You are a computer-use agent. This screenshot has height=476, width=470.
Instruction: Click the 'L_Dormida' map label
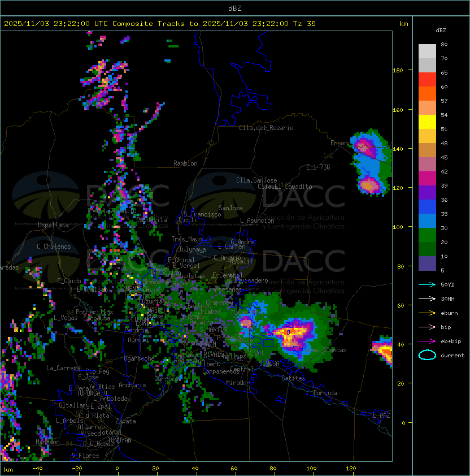[x=321, y=393]
